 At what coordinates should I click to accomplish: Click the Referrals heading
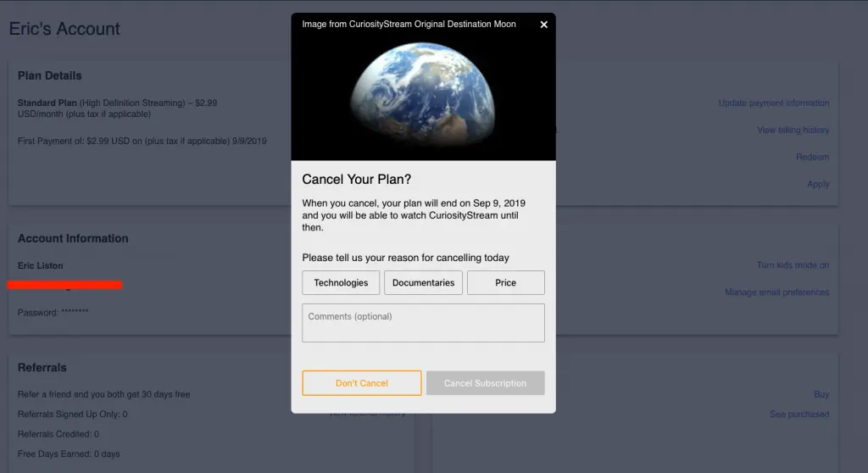pos(42,368)
